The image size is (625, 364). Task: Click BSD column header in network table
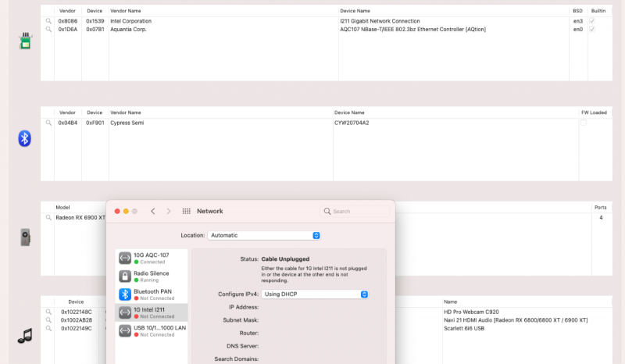click(577, 11)
